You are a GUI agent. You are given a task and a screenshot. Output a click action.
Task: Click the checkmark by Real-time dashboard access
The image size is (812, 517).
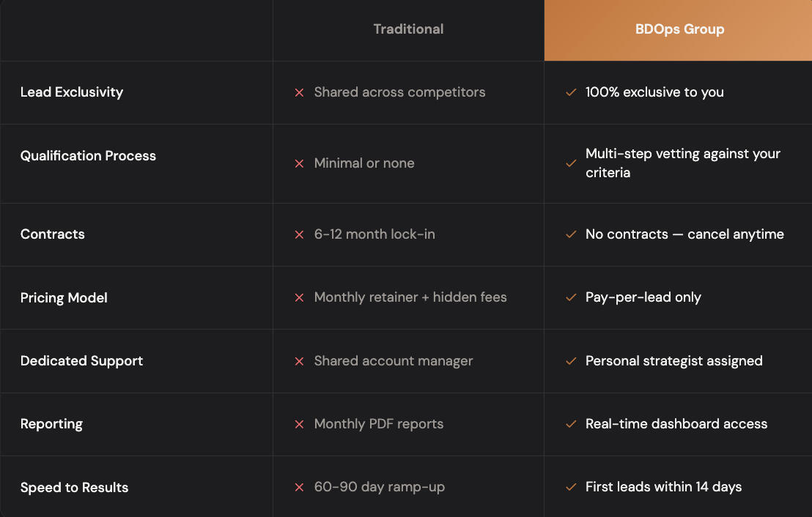click(571, 425)
